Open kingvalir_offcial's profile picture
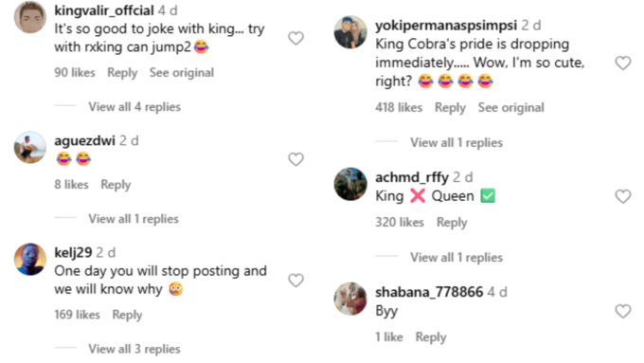 coord(30,17)
